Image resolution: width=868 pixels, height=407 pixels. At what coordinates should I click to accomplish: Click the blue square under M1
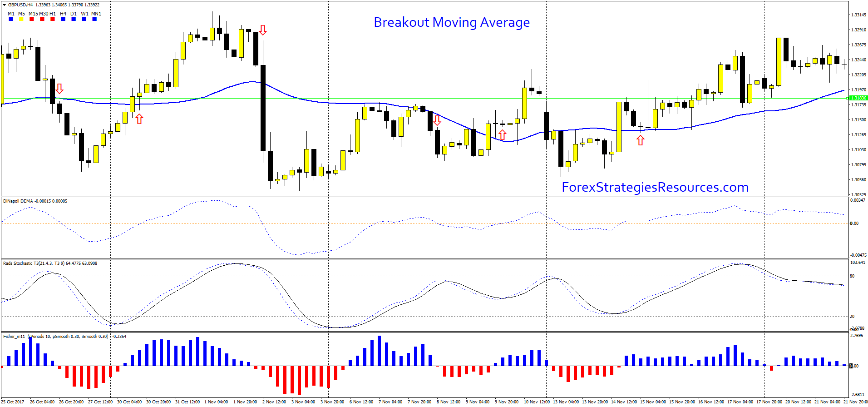(11, 19)
